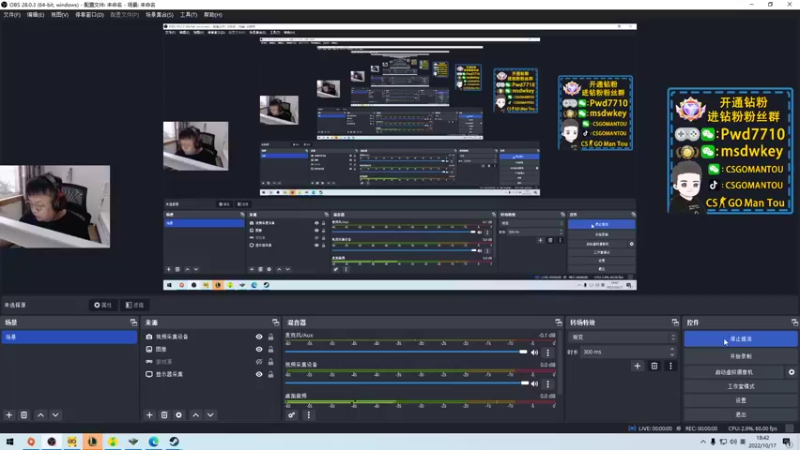Open 场景集合(S) menu
This screenshot has height=450, width=800.
click(x=159, y=15)
